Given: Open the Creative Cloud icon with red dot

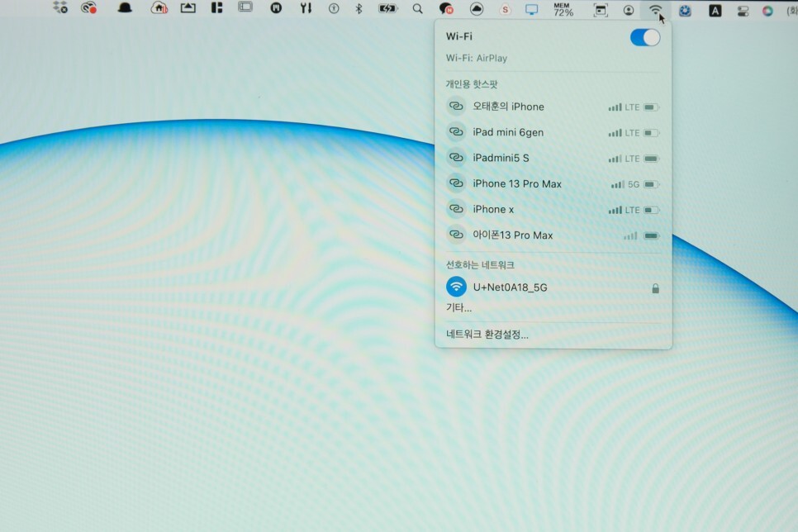Looking at the screenshot, I should pyautogui.click(x=88, y=7).
